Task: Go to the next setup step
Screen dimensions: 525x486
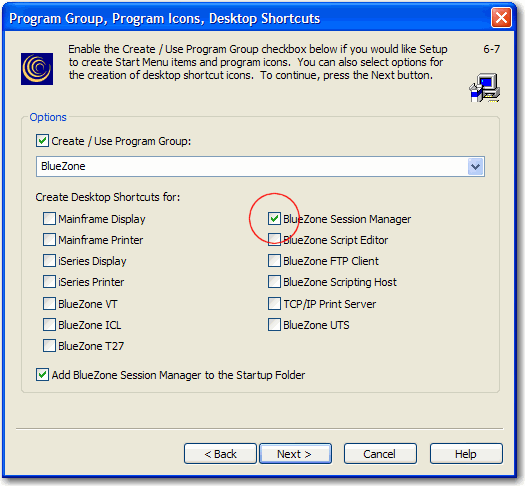Action: pos(295,454)
